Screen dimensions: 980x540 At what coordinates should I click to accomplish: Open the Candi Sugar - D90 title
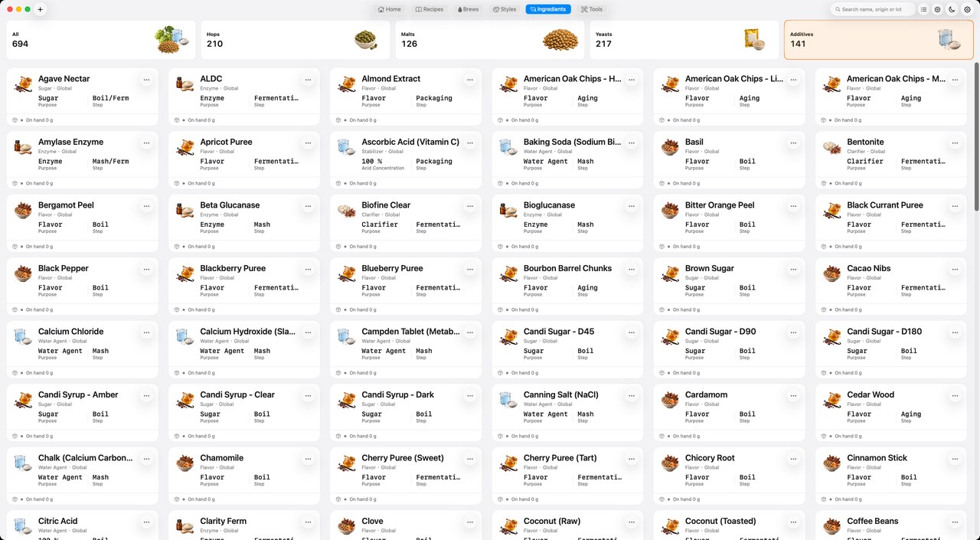click(x=720, y=332)
